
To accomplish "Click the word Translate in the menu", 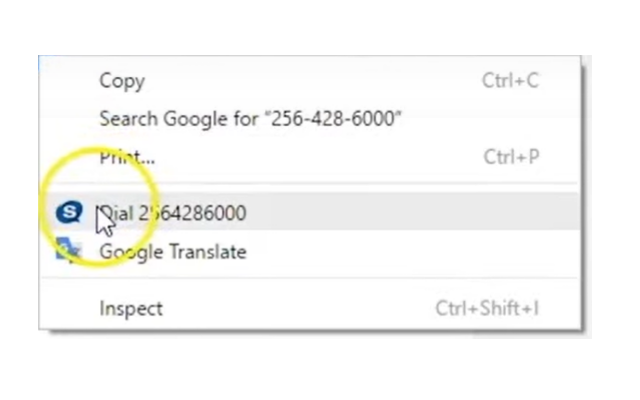I will 208,252.
